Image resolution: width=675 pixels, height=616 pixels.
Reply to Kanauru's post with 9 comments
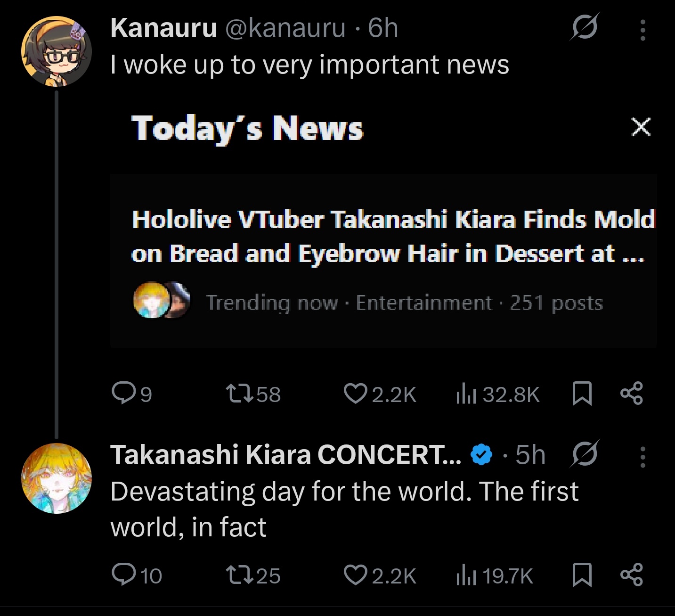coord(132,394)
